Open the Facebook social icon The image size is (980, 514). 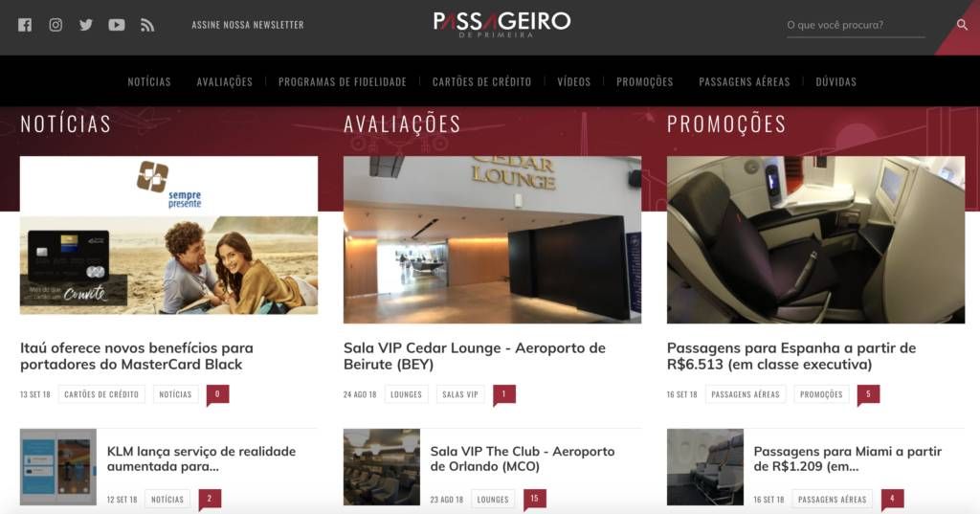coord(25,25)
